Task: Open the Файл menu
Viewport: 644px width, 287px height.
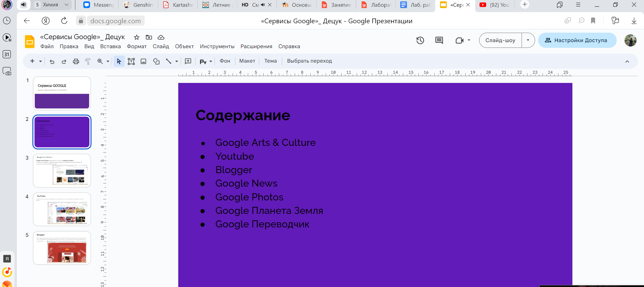Action: pyautogui.click(x=47, y=46)
